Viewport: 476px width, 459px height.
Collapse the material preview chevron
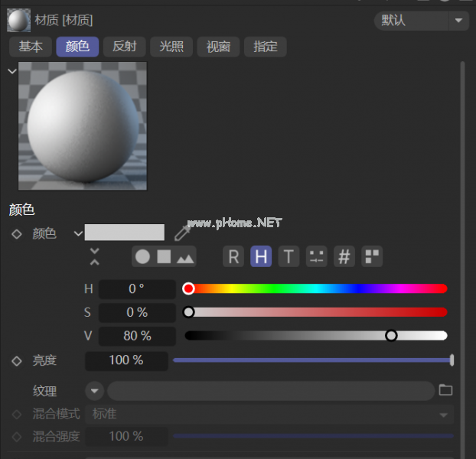pos(11,71)
